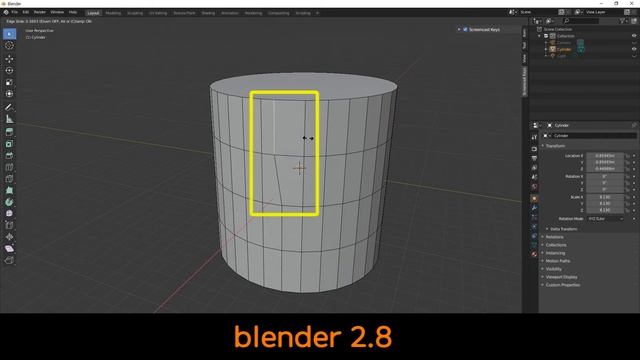The height and width of the screenshot is (360, 640).
Task: Toggle the Collection exclude checkbox in outliner
Action: [x=546, y=36]
